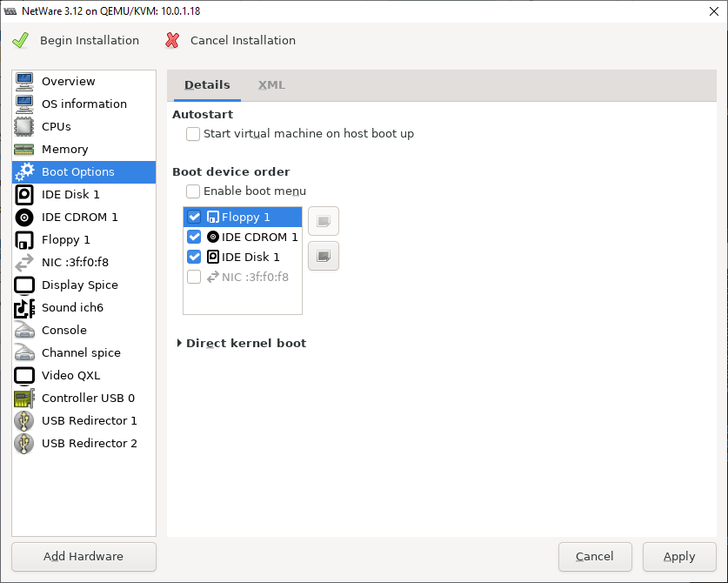Click the red X Cancel Installation icon
The width and height of the screenshot is (728, 583).
172,40
